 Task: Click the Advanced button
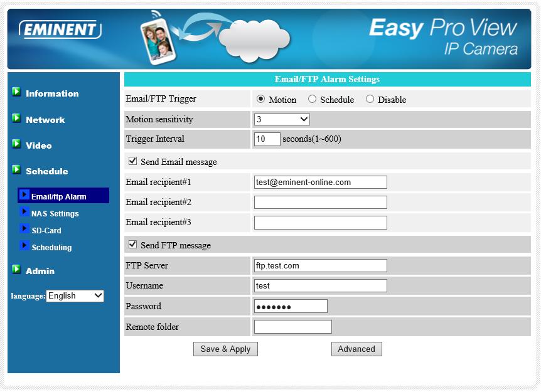[356, 349]
